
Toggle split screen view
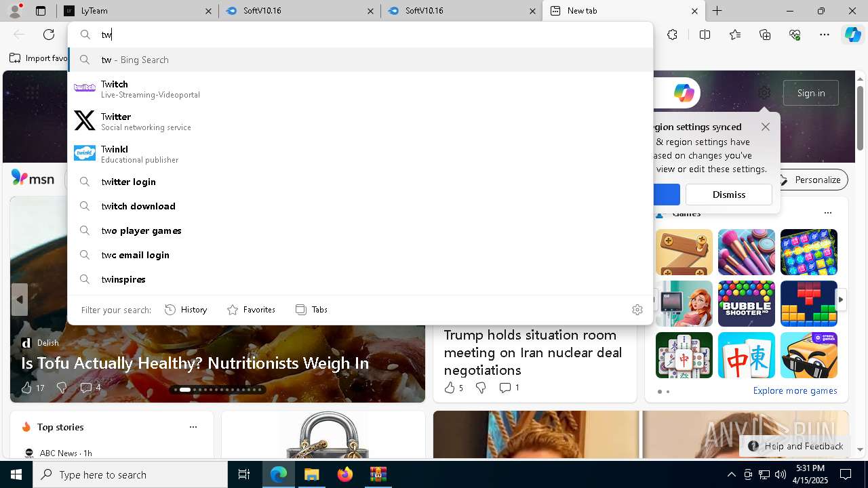coord(705,35)
